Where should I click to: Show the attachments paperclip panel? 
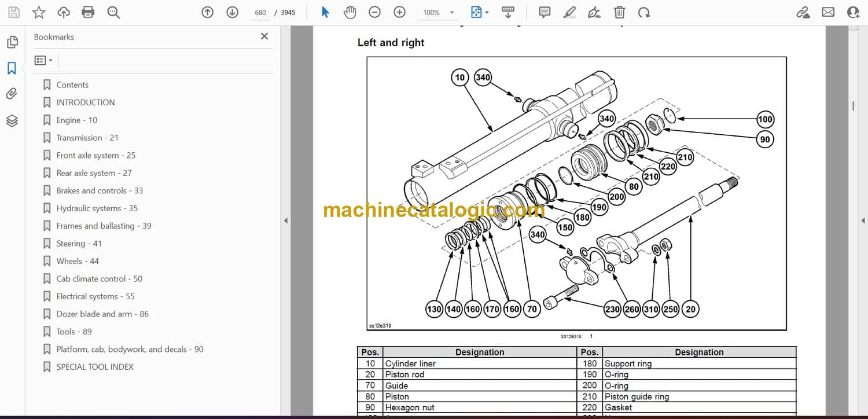(x=12, y=94)
